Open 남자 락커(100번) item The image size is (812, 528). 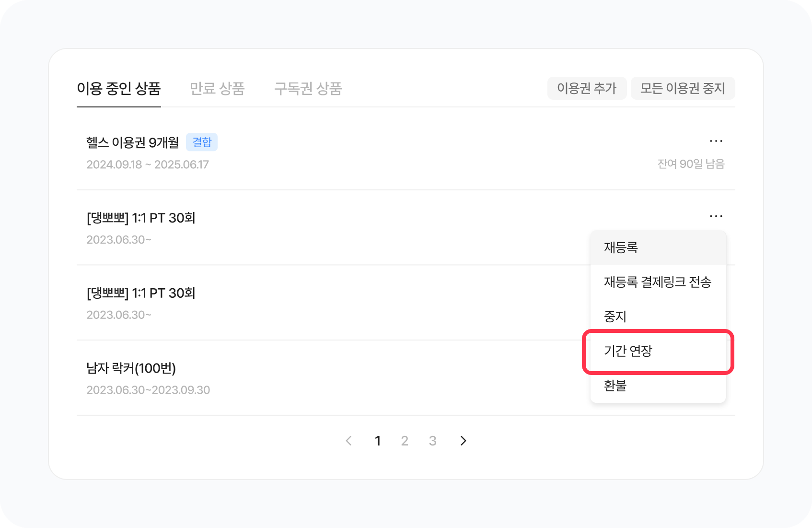tap(131, 368)
